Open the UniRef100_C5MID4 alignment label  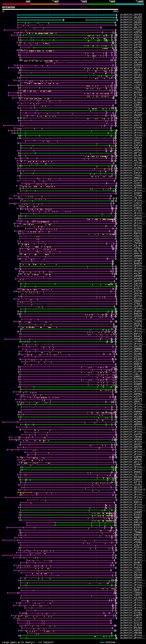pos(131,138)
